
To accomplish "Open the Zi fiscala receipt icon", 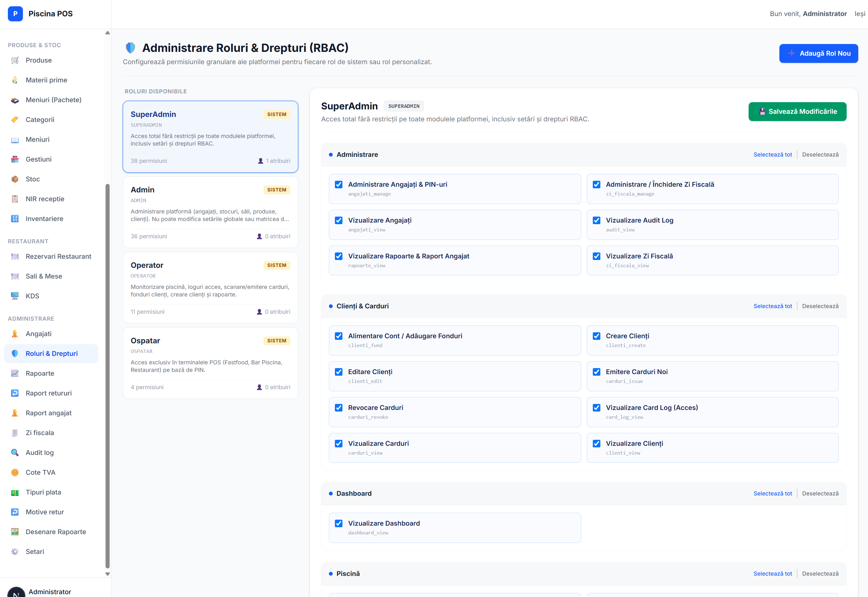I will click(x=15, y=433).
